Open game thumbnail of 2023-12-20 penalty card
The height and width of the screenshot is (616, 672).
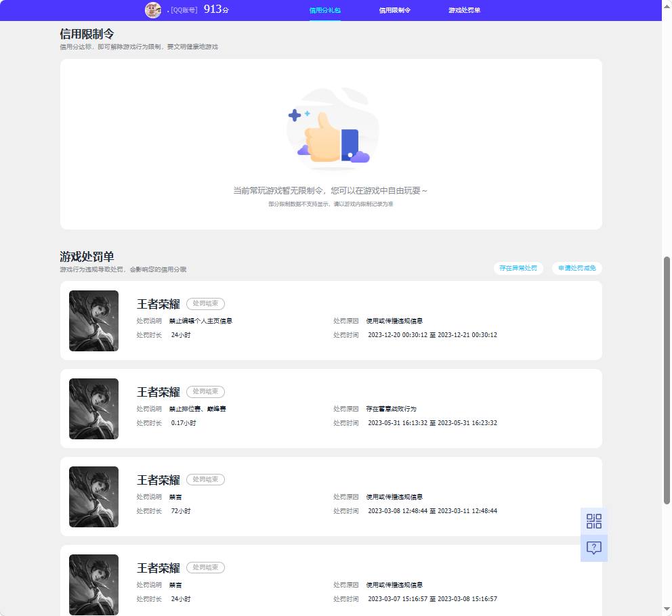(94, 321)
